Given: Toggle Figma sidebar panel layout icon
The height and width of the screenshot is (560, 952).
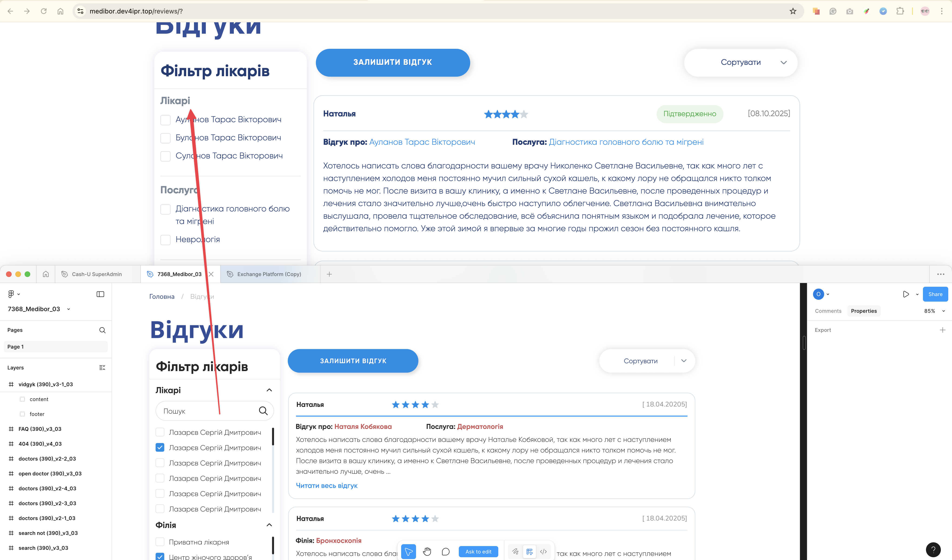Looking at the screenshot, I should [x=100, y=294].
